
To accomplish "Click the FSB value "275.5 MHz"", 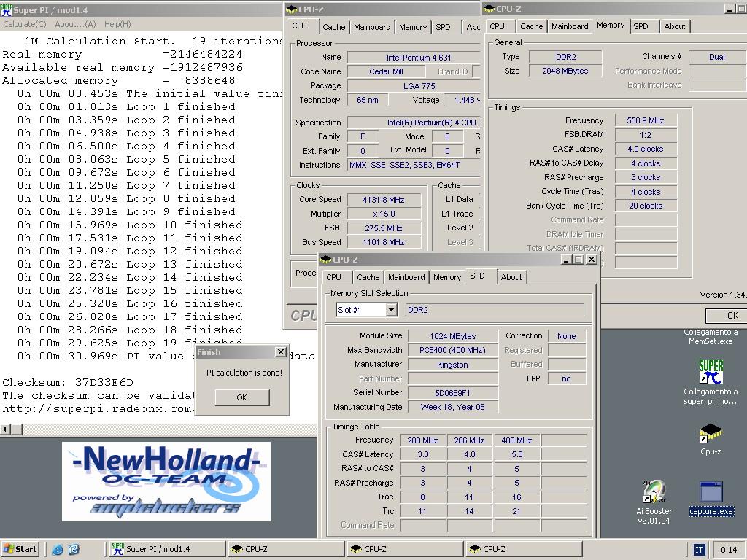I will point(384,228).
